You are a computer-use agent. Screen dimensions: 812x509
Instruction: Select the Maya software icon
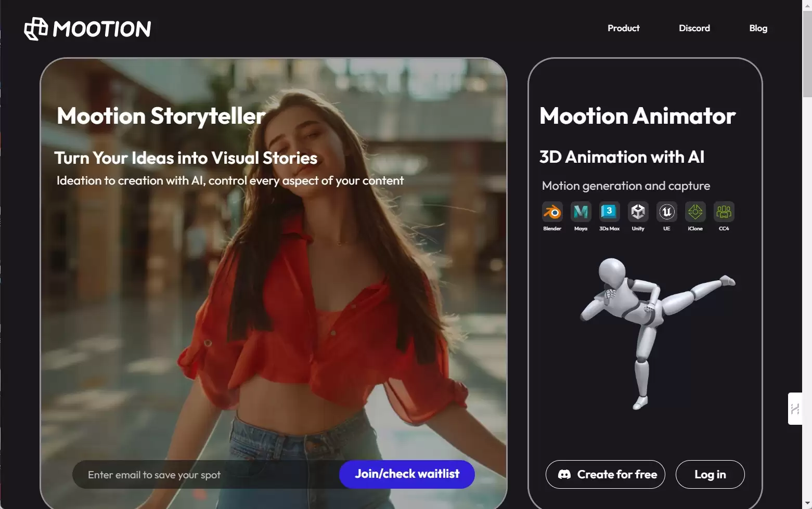(x=581, y=212)
